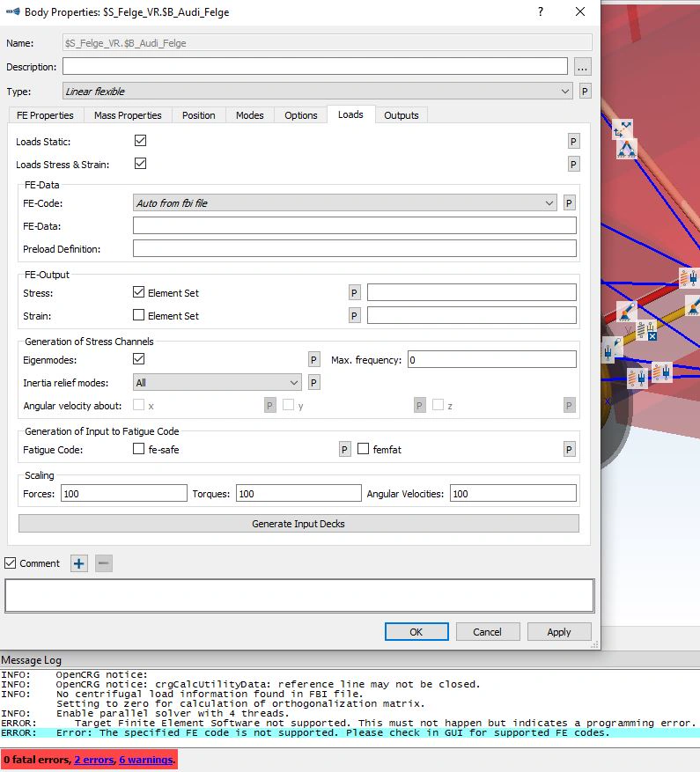The height and width of the screenshot is (772, 700).
Task: Click Strain element set text field
Action: [x=472, y=316]
